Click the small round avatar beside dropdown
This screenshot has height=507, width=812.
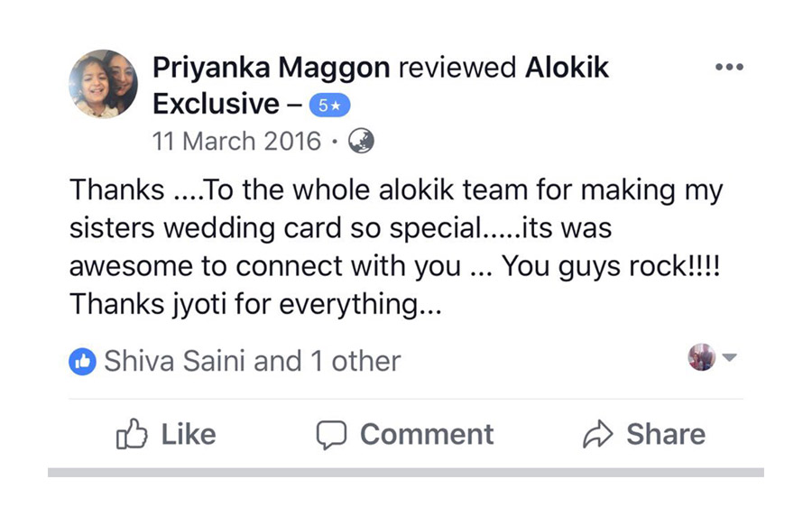(x=702, y=357)
